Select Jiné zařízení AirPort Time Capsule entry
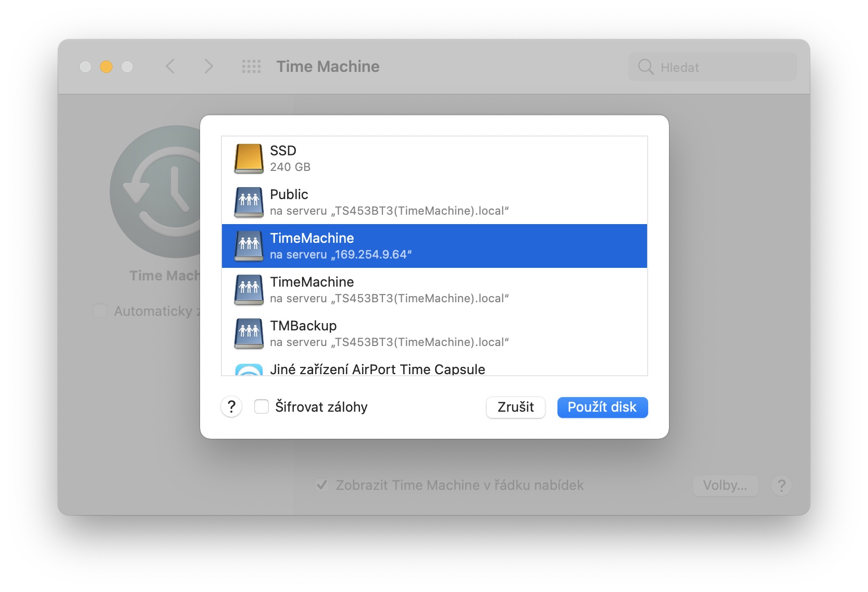This screenshot has height=592, width=868. 435,369
